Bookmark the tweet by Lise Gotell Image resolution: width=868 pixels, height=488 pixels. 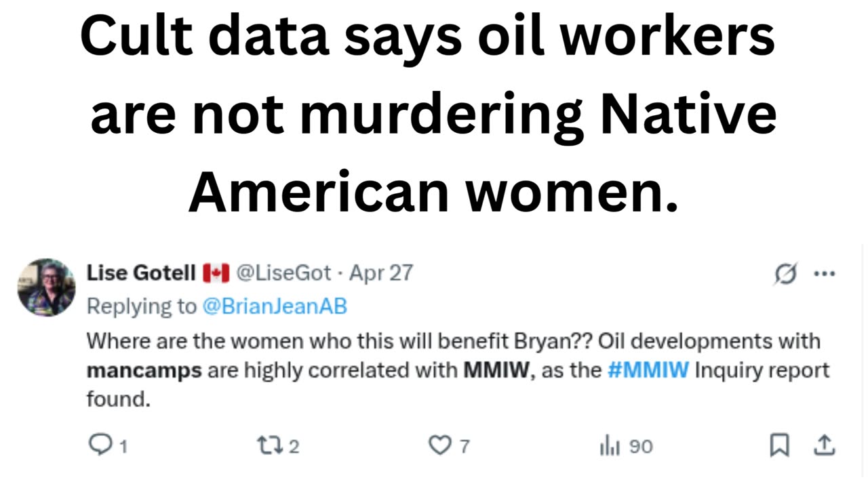click(779, 445)
